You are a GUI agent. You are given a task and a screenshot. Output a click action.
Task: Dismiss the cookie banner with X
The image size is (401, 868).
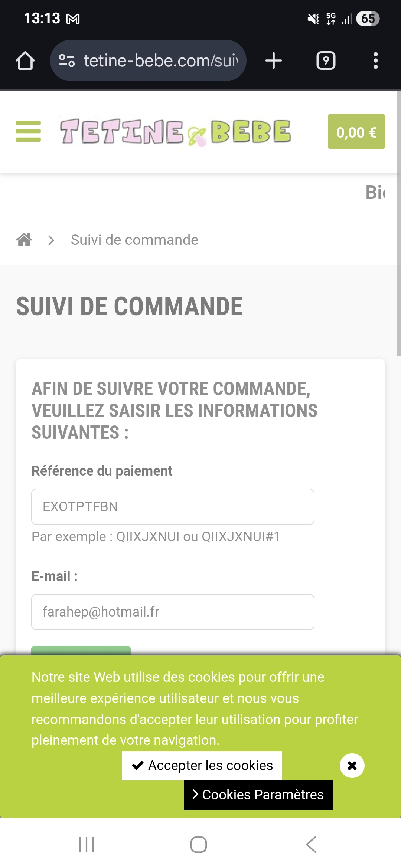click(x=352, y=766)
